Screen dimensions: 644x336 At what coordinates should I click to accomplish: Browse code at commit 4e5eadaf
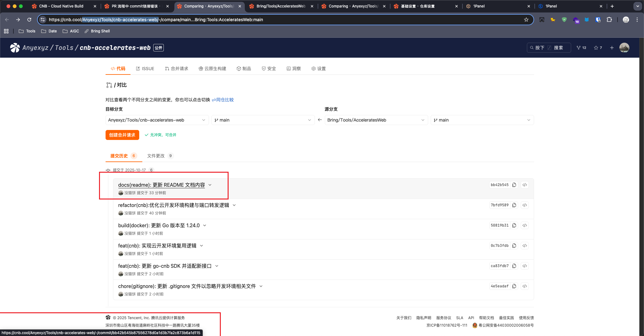(x=525, y=286)
